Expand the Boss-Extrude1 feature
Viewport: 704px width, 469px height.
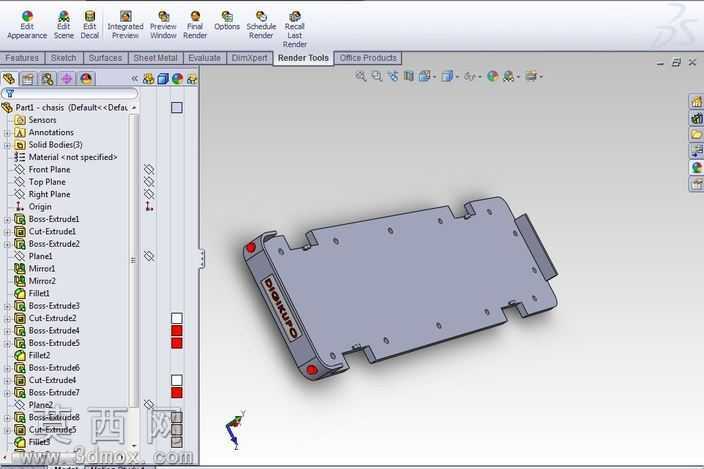coord(7,219)
